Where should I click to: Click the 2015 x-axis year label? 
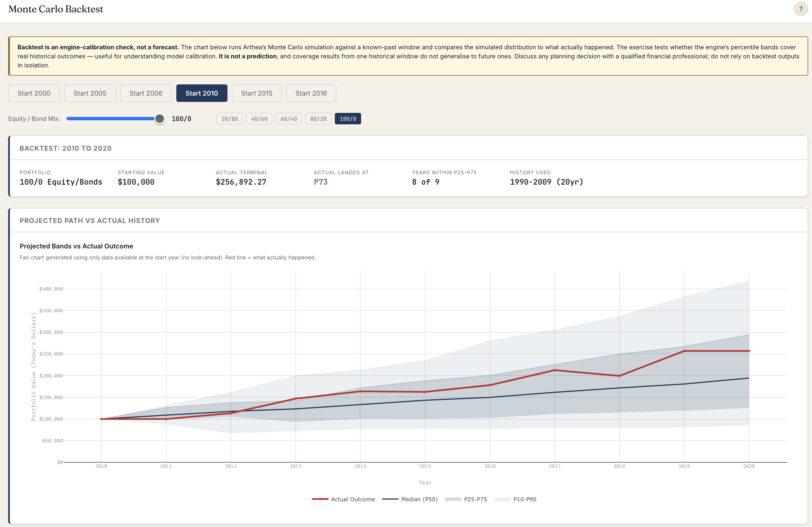[x=425, y=466]
